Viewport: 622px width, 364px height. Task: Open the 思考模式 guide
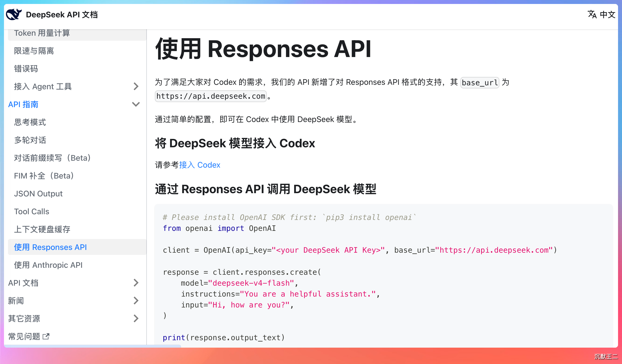point(77,122)
